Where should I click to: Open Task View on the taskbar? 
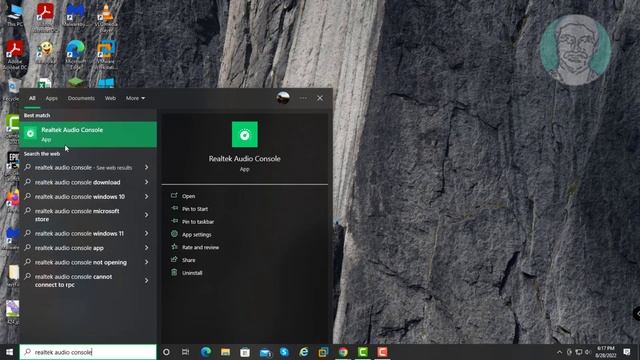pos(185,352)
